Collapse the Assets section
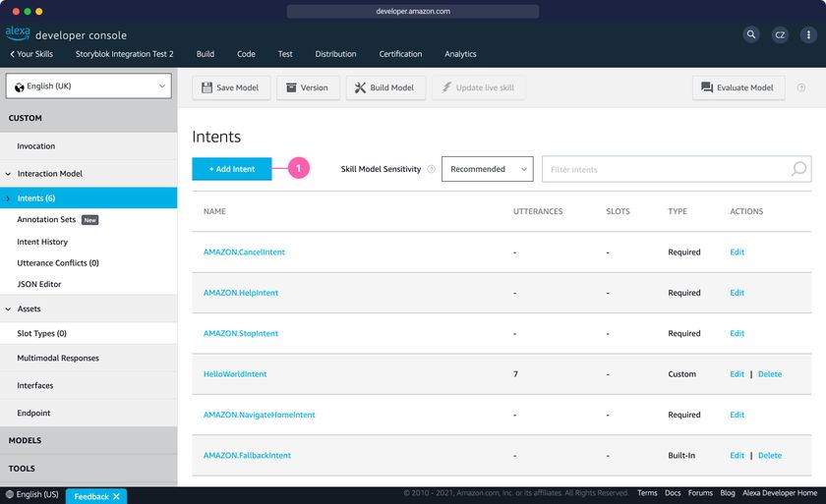Screen dimensions: 826x504 click(x=8, y=308)
